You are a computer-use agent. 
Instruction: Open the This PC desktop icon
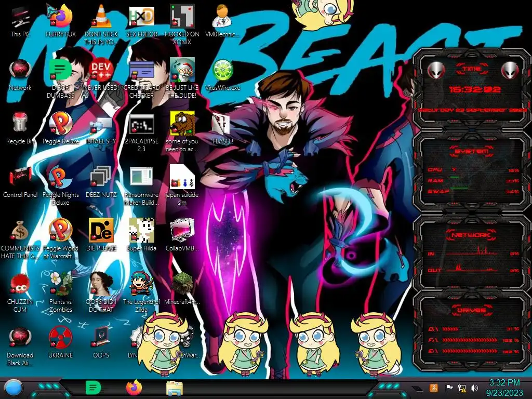[20, 22]
